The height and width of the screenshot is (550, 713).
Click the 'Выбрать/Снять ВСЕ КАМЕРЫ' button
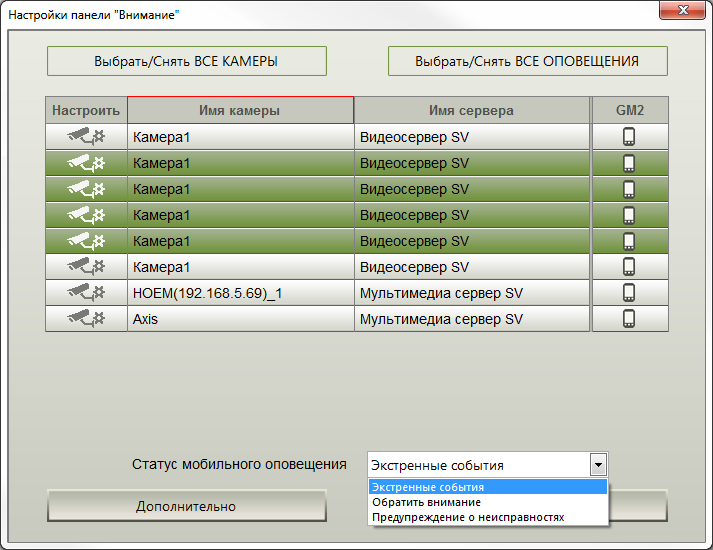[x=186, y=61]
